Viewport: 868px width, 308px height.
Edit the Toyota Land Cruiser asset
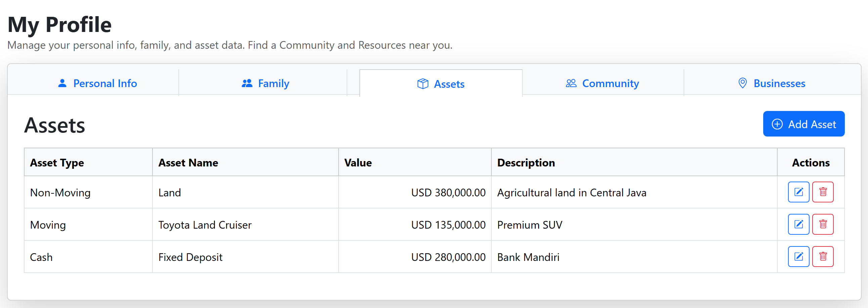798,224
